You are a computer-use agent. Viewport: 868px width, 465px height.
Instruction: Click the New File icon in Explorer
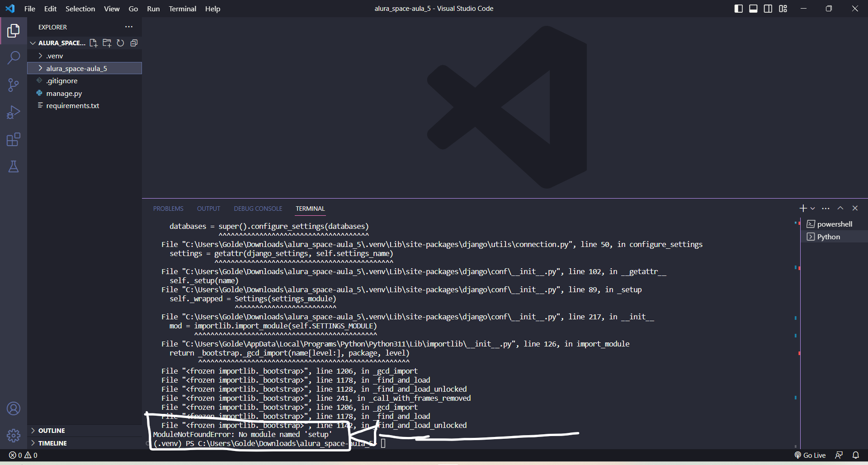[x=93, y=43]
